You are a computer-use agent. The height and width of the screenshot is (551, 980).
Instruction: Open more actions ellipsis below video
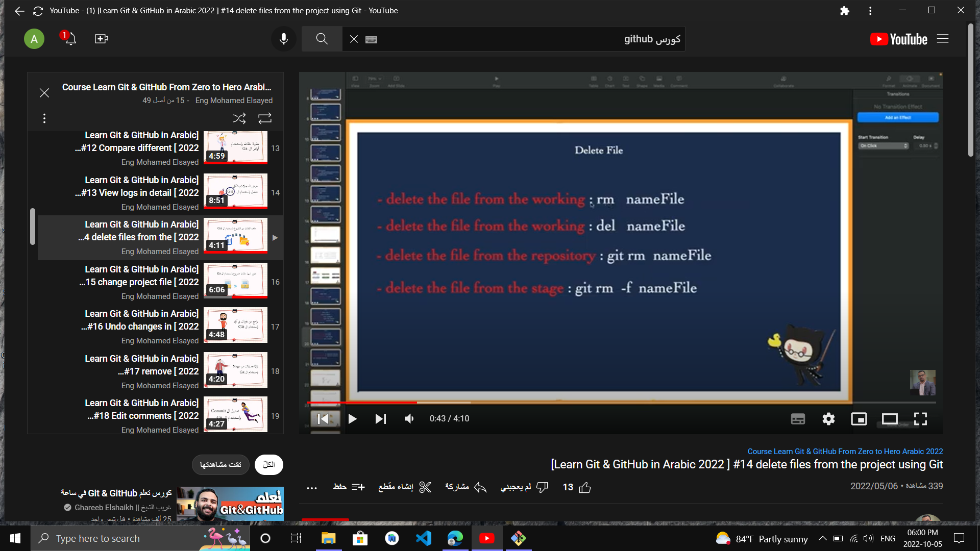click(x=312, y=488)
